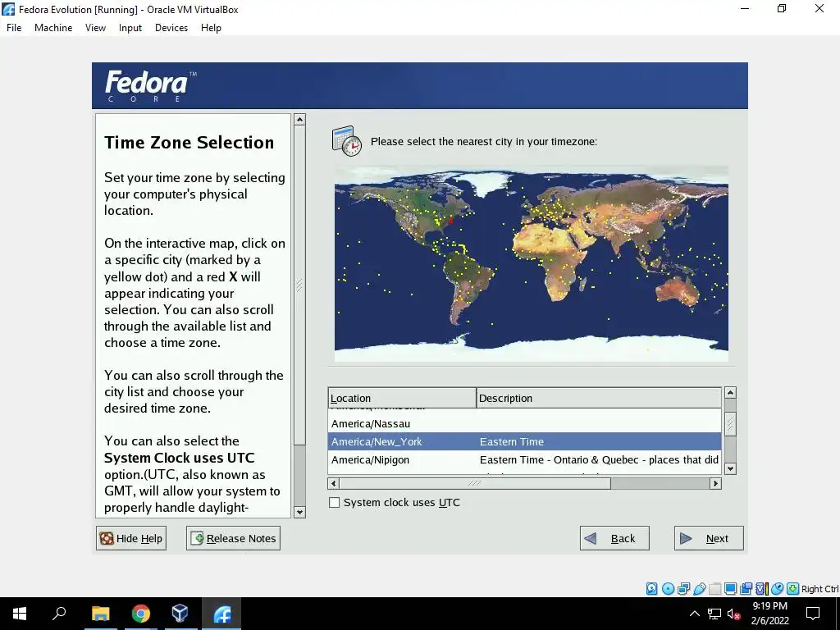This screenshot has width=840, height=630.
Task: Click the keyboard capture green arrow icon
Action: point(793,589)
